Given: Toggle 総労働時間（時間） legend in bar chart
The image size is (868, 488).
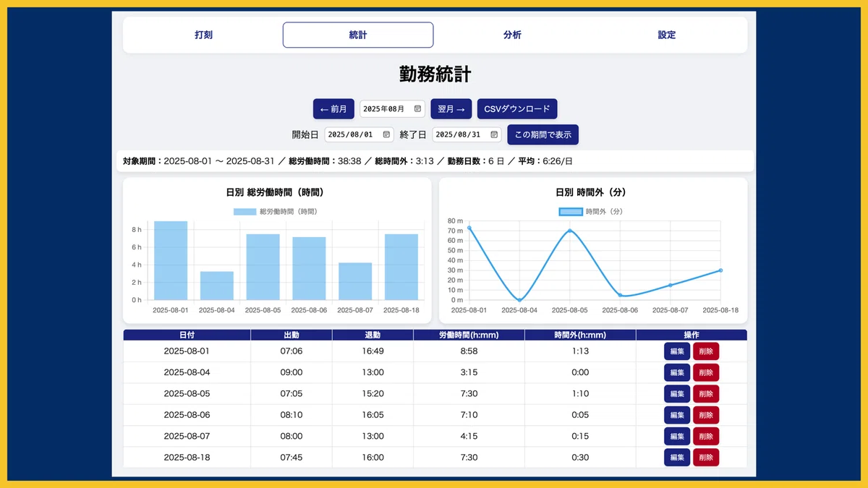Looking at the screenshot, I should point(276,212).
